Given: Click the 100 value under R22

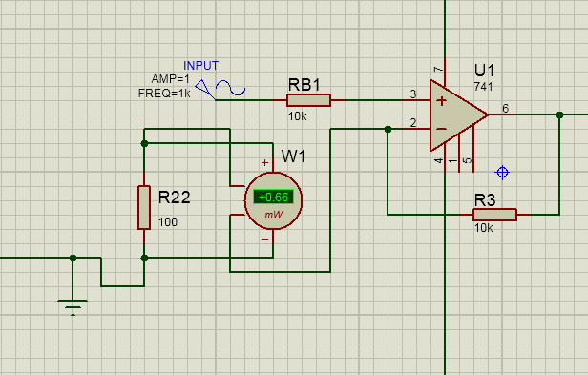Looking at the screenshot, I should [168, 222].
